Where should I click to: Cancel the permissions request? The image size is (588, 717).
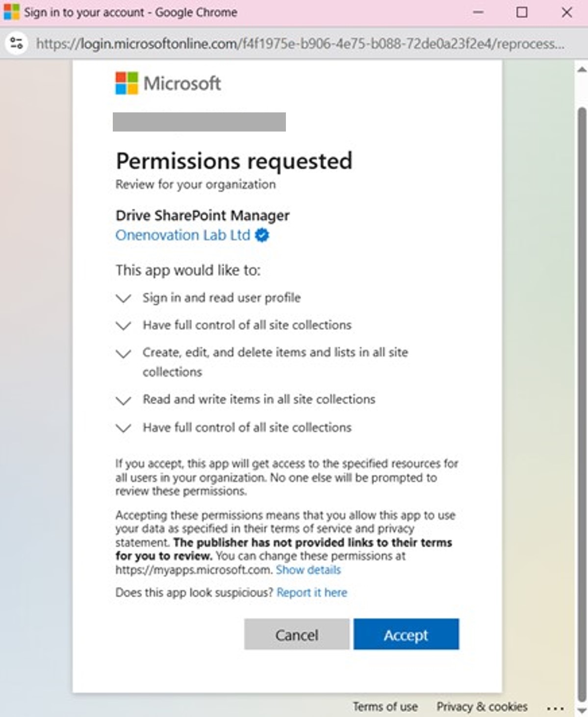click(297, 634)
